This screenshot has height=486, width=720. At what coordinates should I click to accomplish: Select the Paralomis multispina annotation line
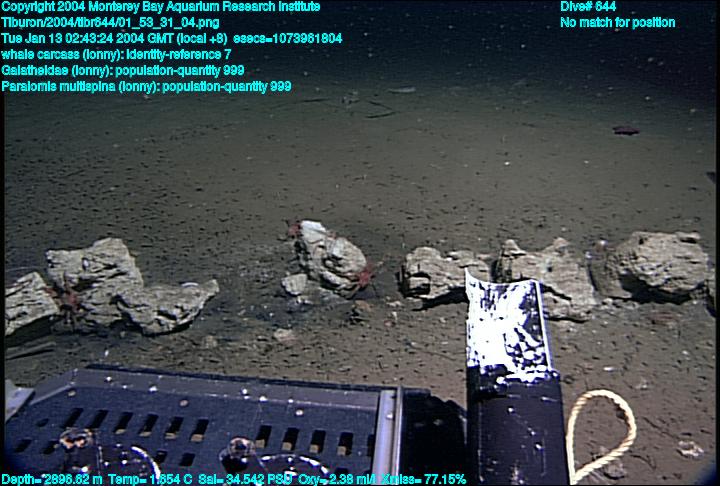coord(146,87)
